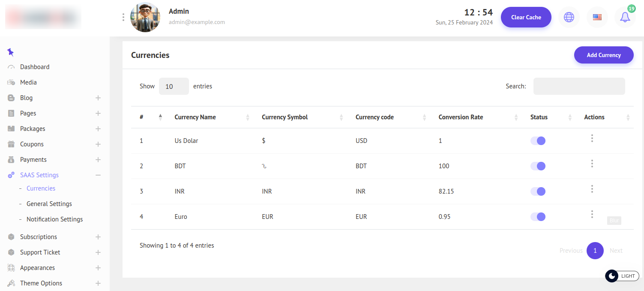Open actions menu for BDT row
The image size is (644, 291).
click(592, 164)
